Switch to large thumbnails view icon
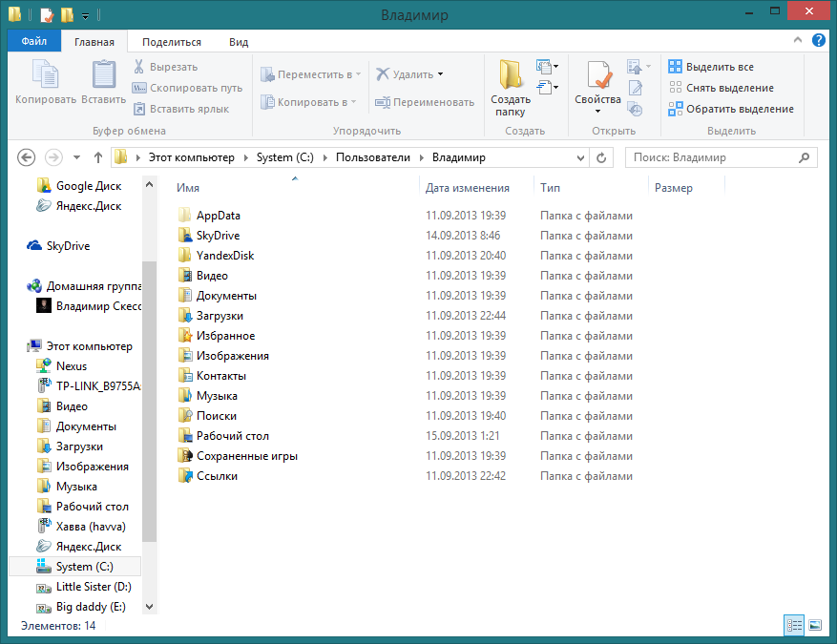837x644 pixels. [815, 625]
